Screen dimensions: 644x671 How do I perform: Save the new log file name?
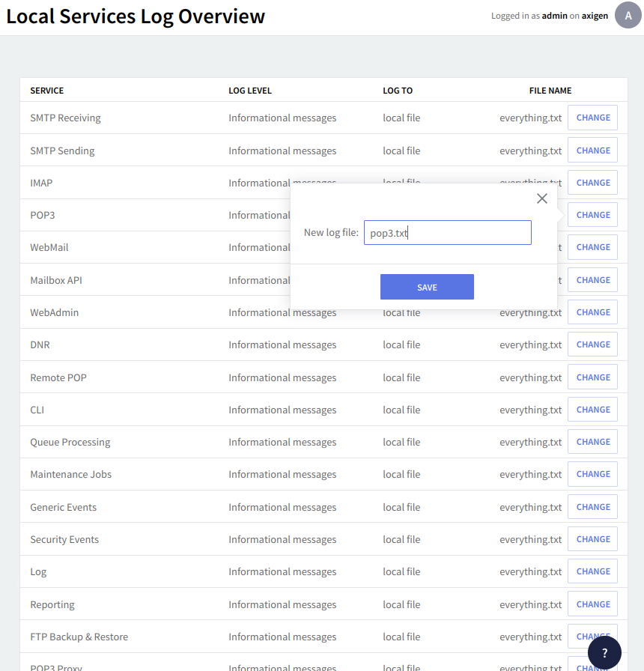(x=427, y=287)
